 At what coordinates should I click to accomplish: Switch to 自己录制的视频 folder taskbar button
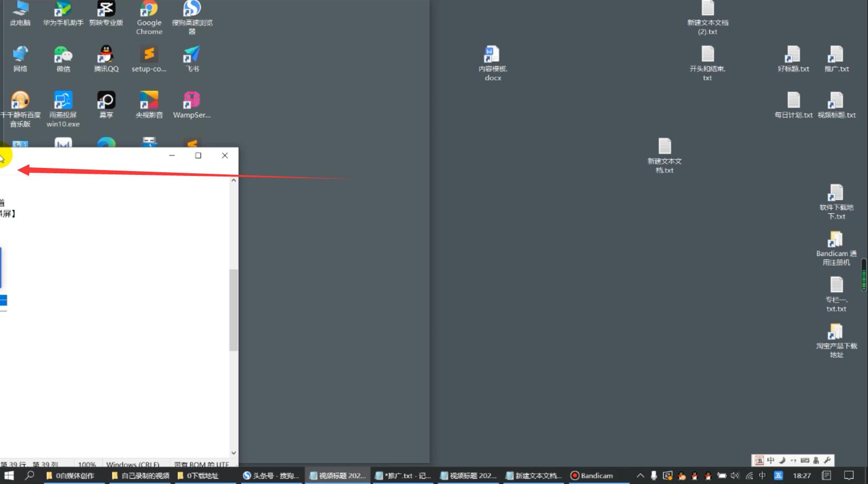(140, 475)
